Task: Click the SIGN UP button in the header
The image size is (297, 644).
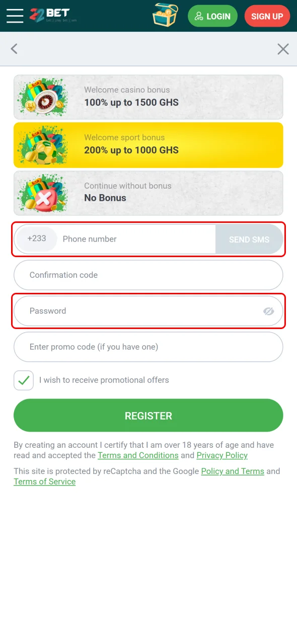Action: (267, 16)
